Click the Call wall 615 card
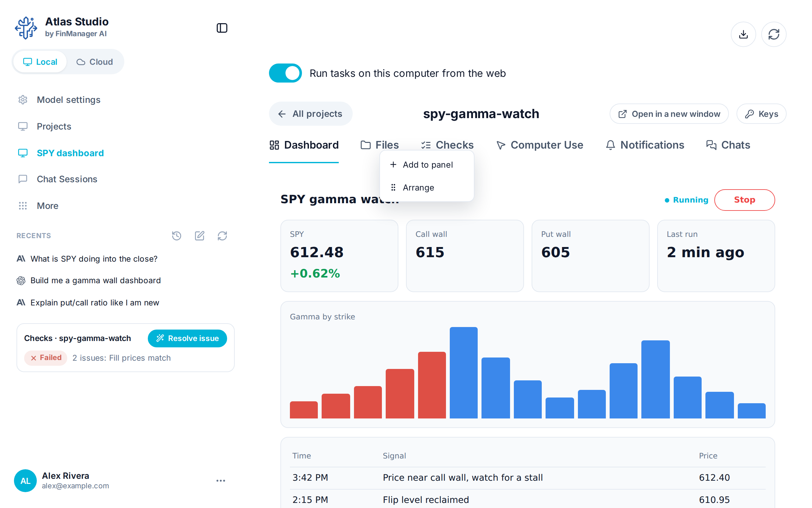 coord(465,256)
